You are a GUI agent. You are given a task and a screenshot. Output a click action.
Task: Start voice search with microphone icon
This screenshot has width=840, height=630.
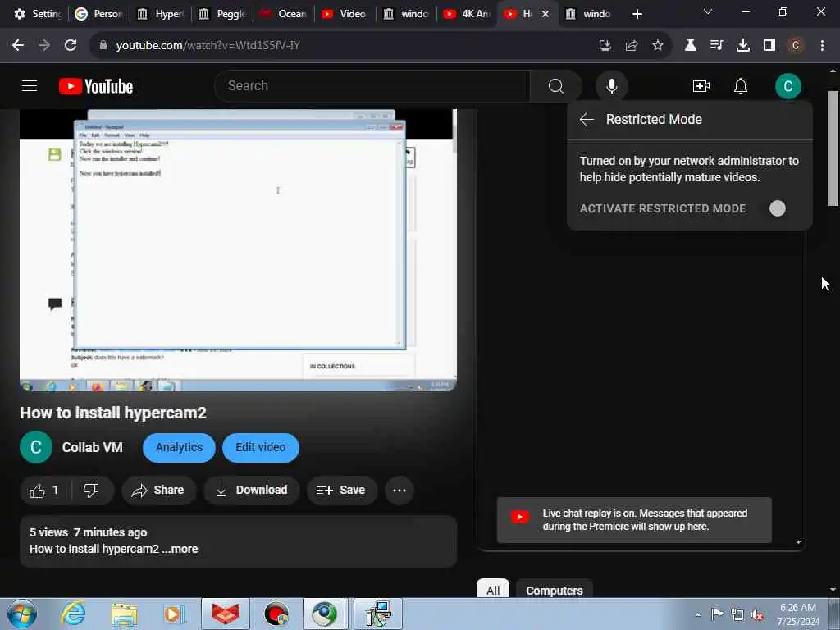611,85
